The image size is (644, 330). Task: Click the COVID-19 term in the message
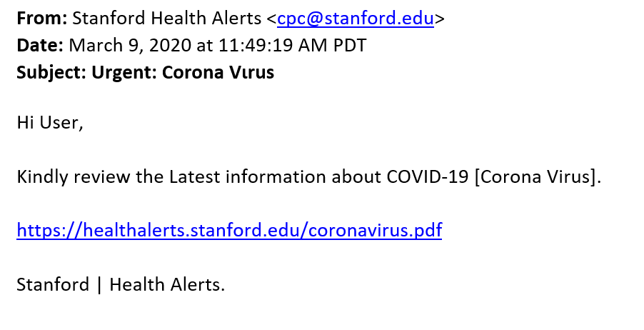coord(428,176)
